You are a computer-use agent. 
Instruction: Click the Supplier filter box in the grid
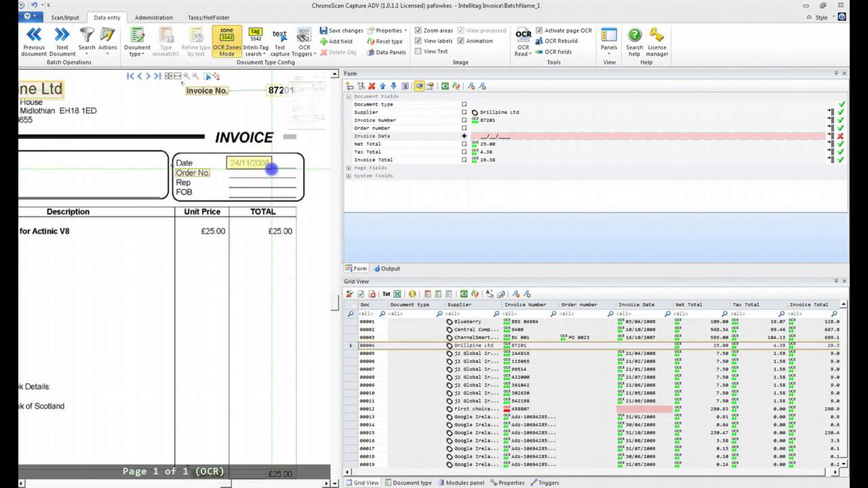[473, 314]
